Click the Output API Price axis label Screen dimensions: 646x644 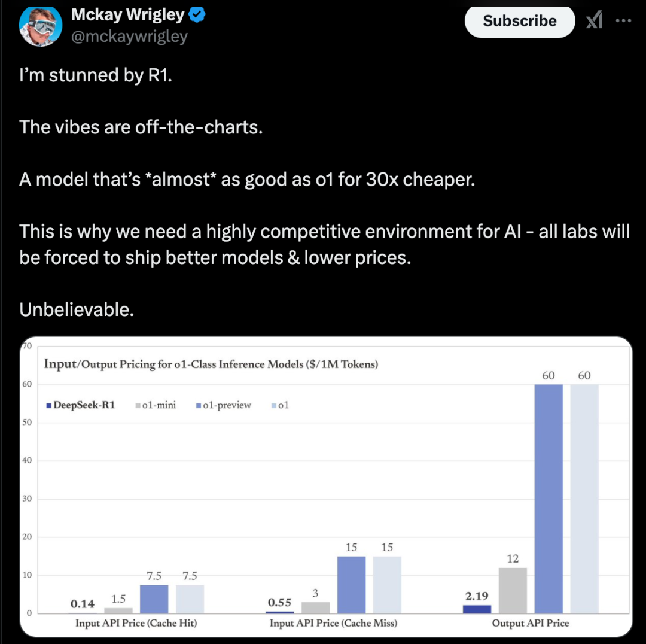(x=530, y=623)
